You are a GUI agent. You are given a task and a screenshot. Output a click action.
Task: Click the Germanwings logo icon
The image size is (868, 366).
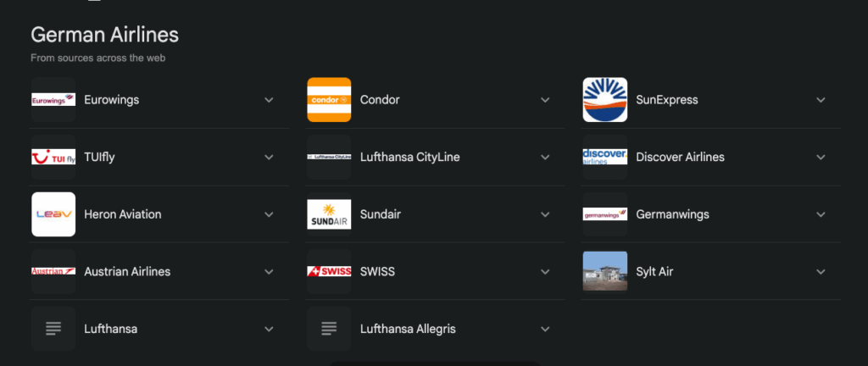605,214
